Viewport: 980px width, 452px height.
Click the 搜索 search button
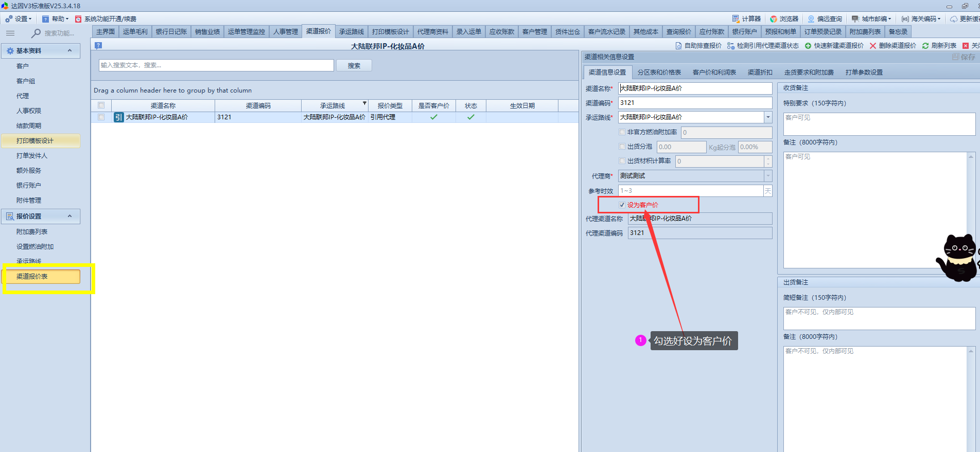coord(354,66)
